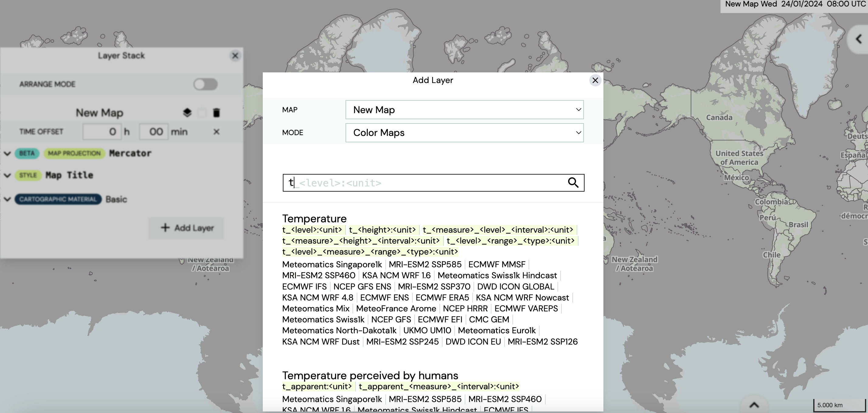The height and width of the screenshot is (413, 868).
Task: Choose NCEP GFS model
Action: [x=391, y=320]
